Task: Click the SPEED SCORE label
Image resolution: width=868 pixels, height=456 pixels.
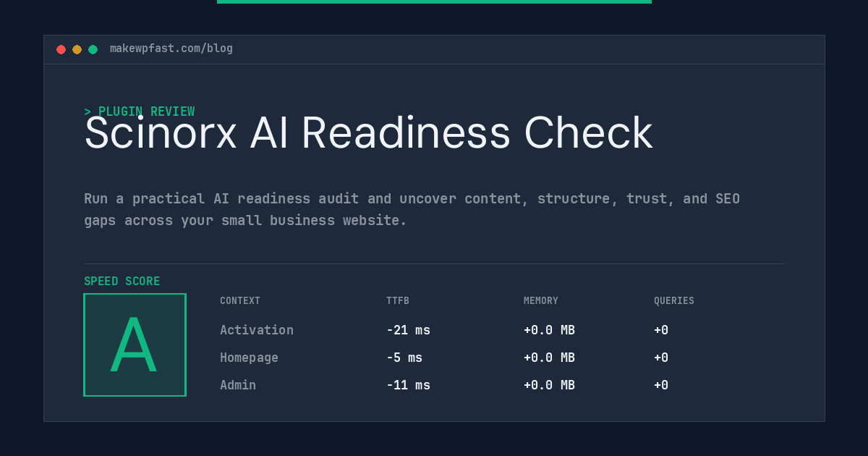Action: point(122,282)
